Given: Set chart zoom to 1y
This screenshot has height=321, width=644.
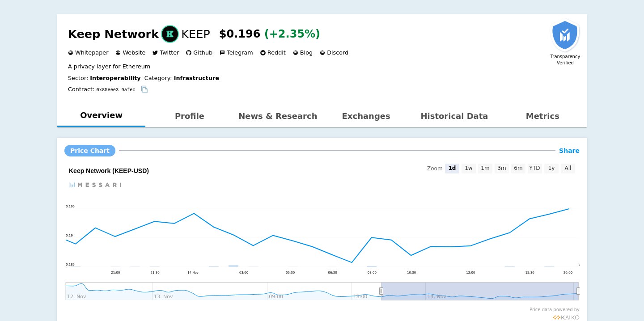Looking at the screenshot, I should click(551, 168).
